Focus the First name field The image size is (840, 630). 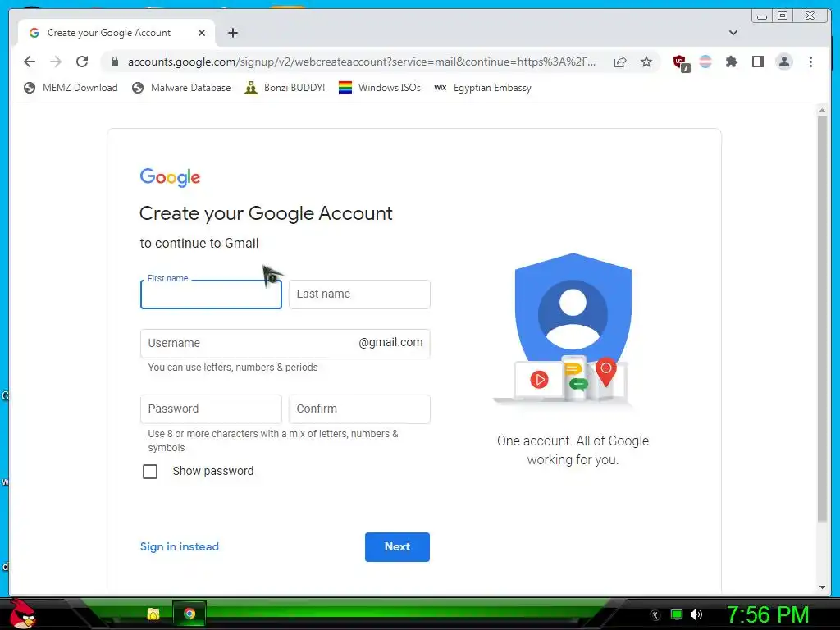point(211,294)
